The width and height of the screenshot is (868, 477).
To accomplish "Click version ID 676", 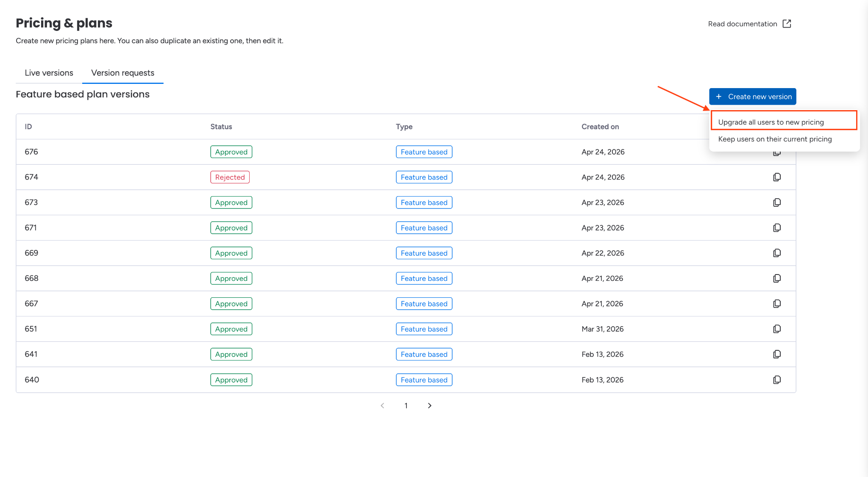I will 31,152.
